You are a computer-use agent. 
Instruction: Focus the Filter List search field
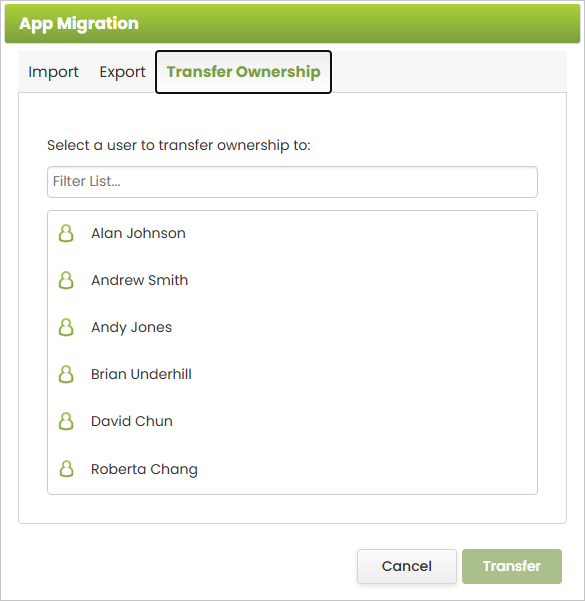(292, 182)
